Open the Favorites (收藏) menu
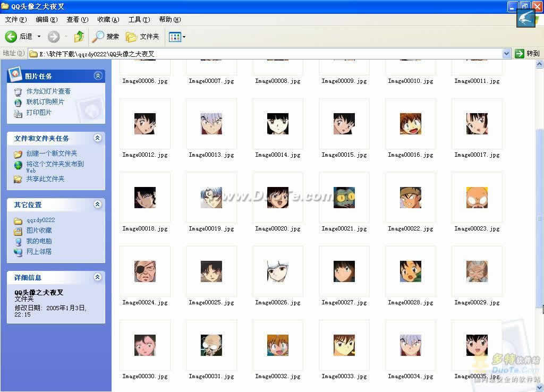 (108, 20)
